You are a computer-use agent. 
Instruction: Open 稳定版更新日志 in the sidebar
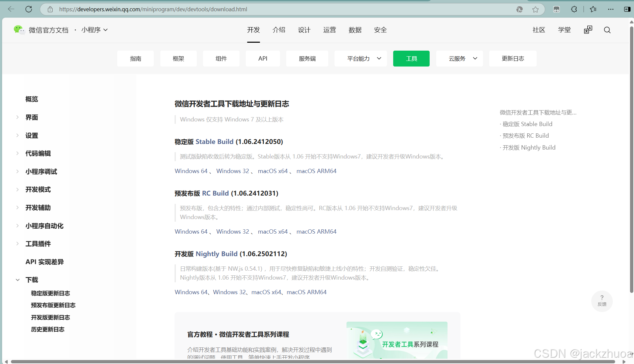point(50,293)
